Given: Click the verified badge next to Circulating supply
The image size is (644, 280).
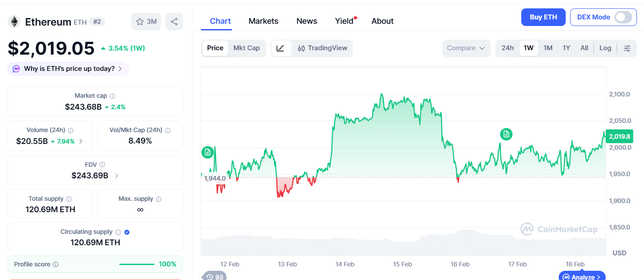Looking at the screenshot, I should click(127, 232).
